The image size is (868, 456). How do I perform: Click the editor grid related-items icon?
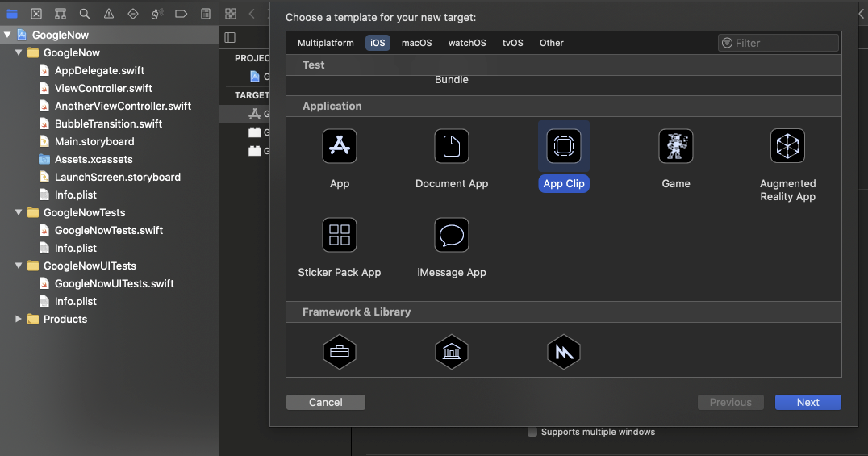click(x=231, y=14)
